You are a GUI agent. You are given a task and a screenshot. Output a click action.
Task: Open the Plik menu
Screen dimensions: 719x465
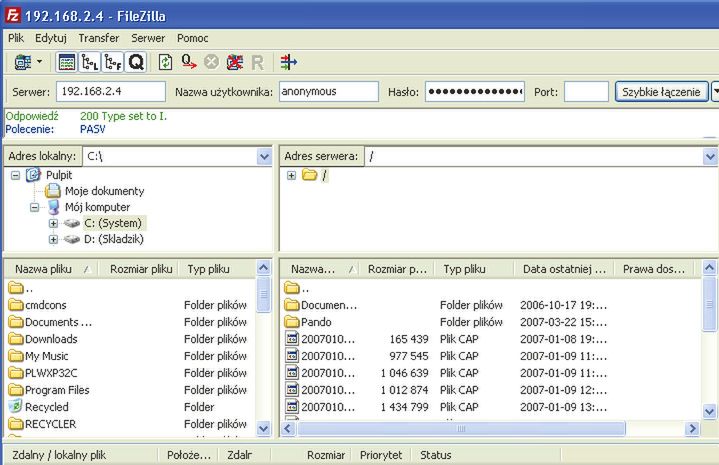pos(16,38)
